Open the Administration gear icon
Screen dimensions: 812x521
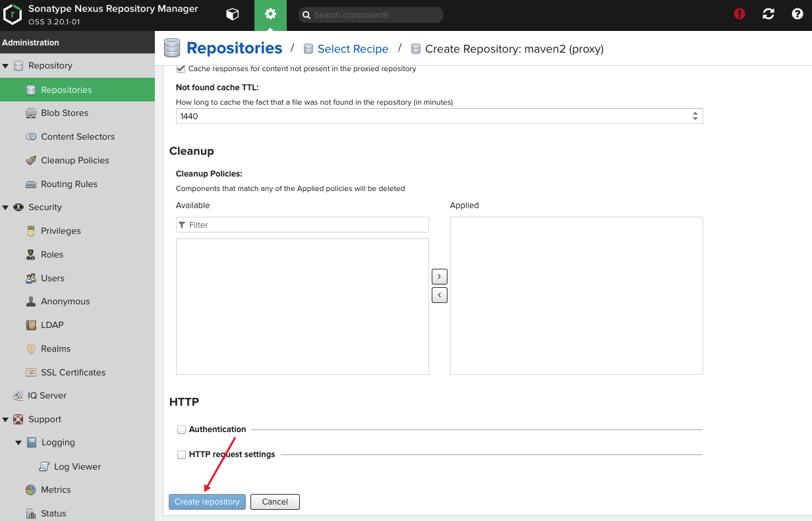tap(270, 14)
